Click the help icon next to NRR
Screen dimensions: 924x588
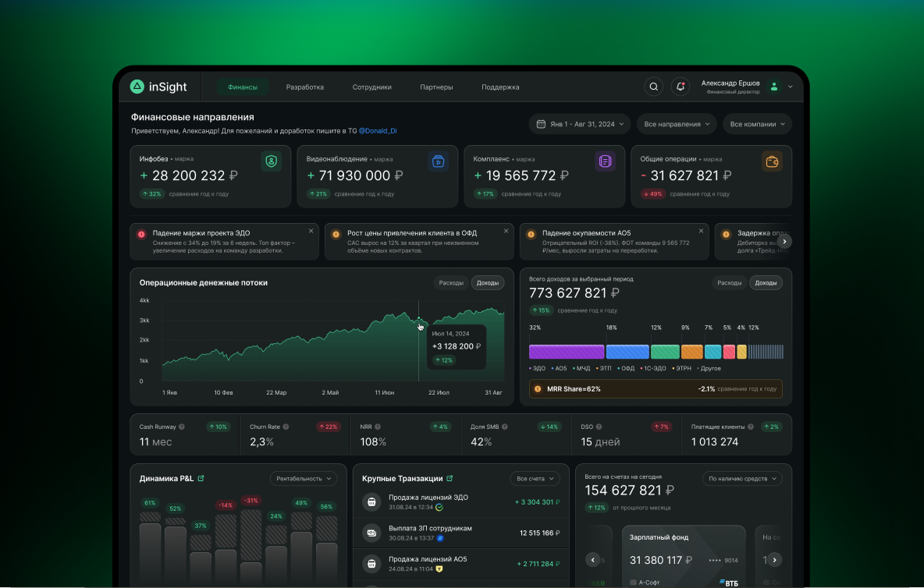point(378,427)
